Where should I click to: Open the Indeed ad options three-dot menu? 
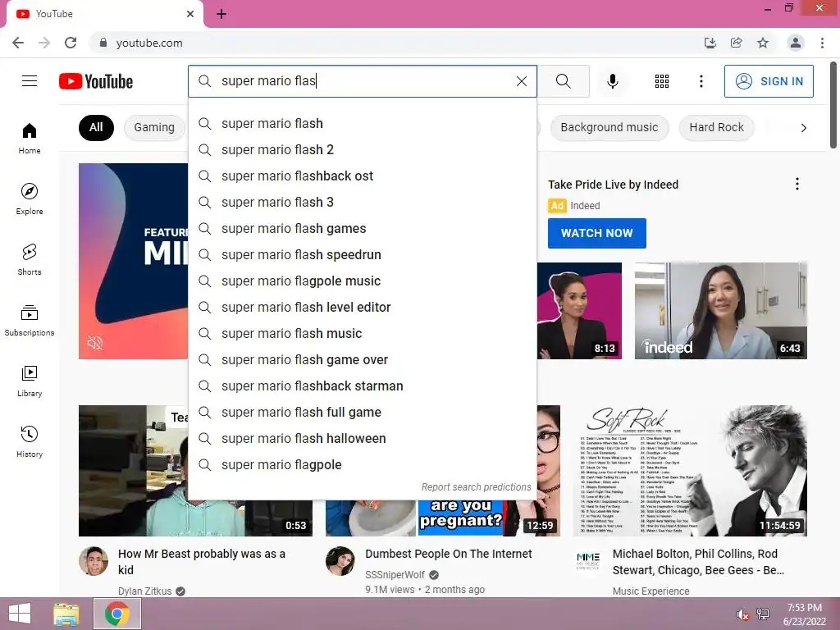tap(797, 185)
